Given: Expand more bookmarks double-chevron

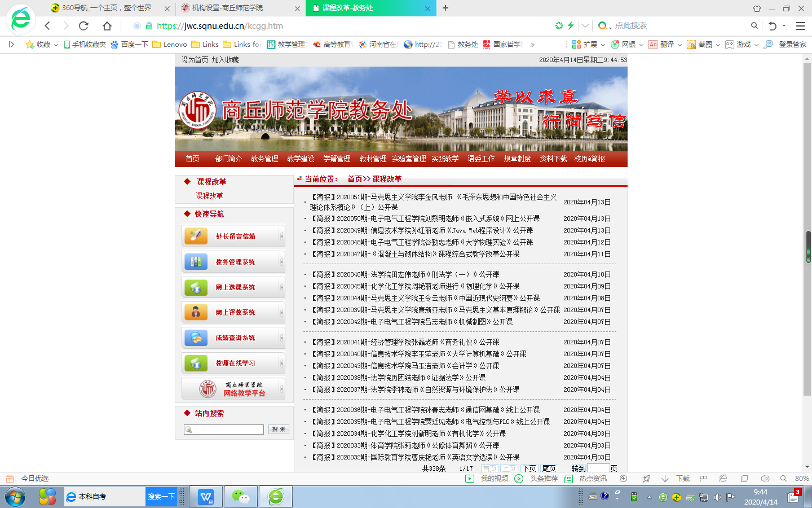Looking at the screenshot, I should click(x=532, y=45).
